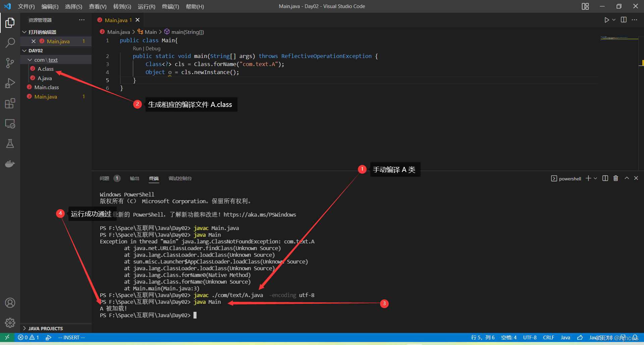The image size is (644, 345).
Task: Click the Main class breadcrumb
Action: tap(151, 32)
